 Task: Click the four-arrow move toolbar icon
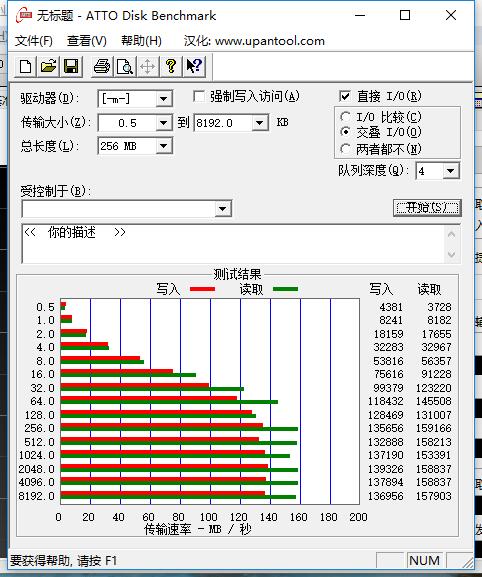click(148, 67)
